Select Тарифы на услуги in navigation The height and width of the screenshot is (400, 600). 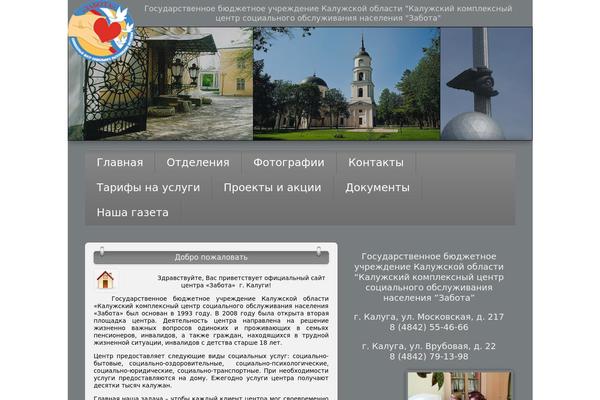click(148, 188)
